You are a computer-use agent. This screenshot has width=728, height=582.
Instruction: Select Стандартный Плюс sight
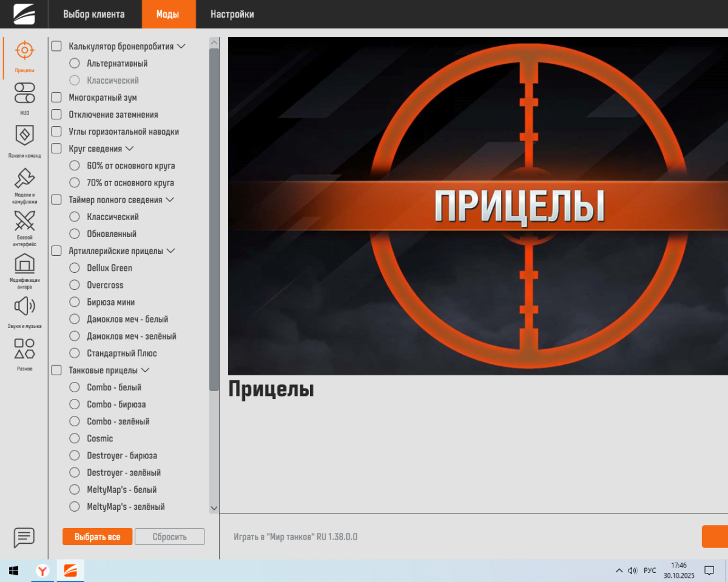(75, 353)
